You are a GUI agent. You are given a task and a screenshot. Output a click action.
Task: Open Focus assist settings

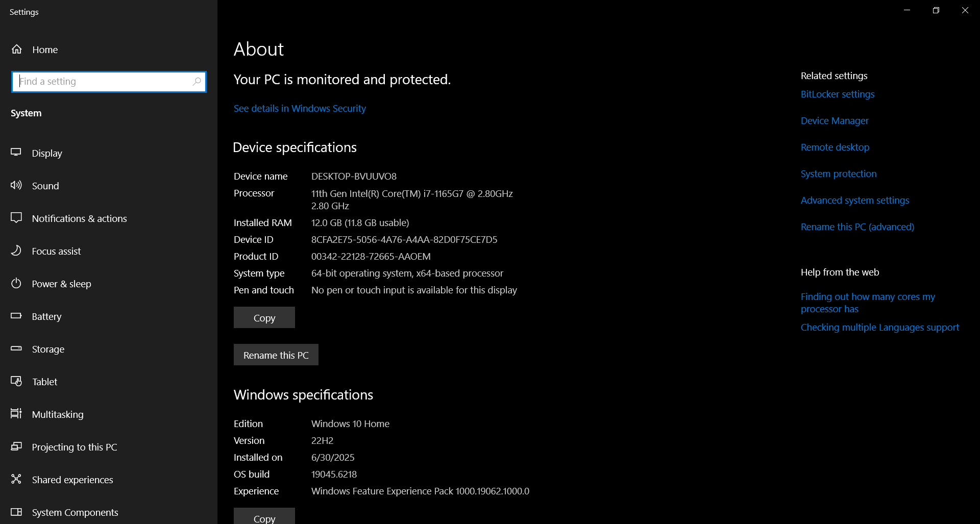(x=109, y=251)
